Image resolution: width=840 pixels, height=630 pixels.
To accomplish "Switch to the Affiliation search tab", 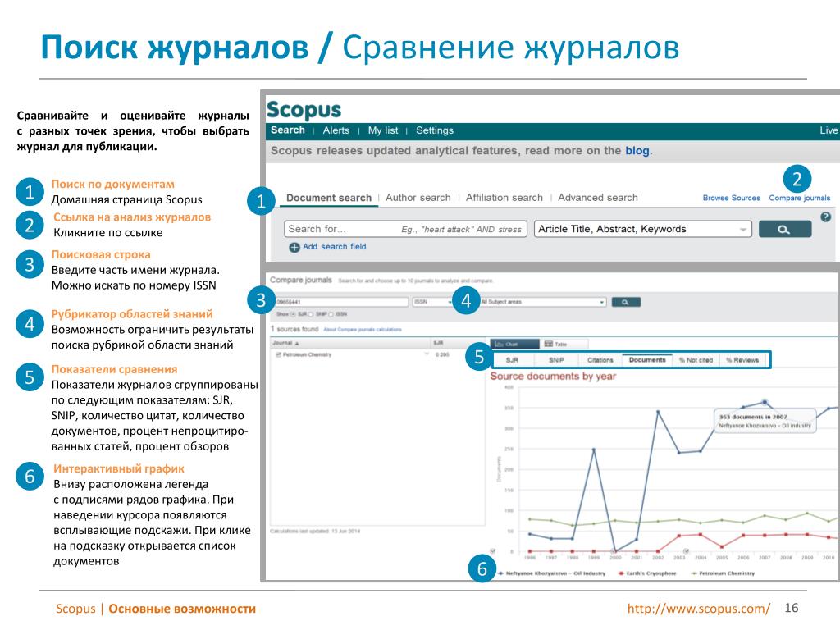I will [504, 198].
